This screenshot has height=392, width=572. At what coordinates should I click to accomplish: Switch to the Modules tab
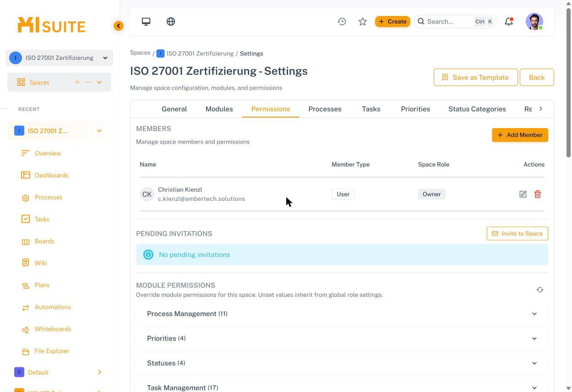(219, 109)
